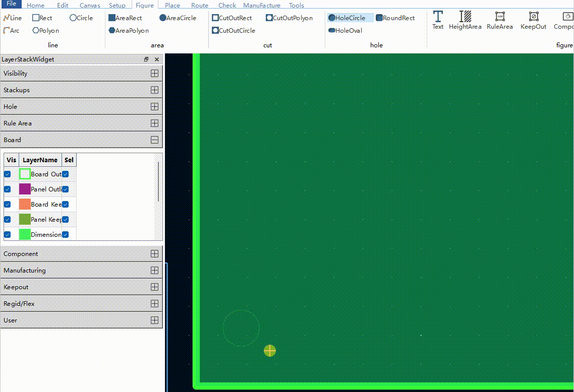Click the RuleArea tool
The image size is (574, 392).
(500, 20)
